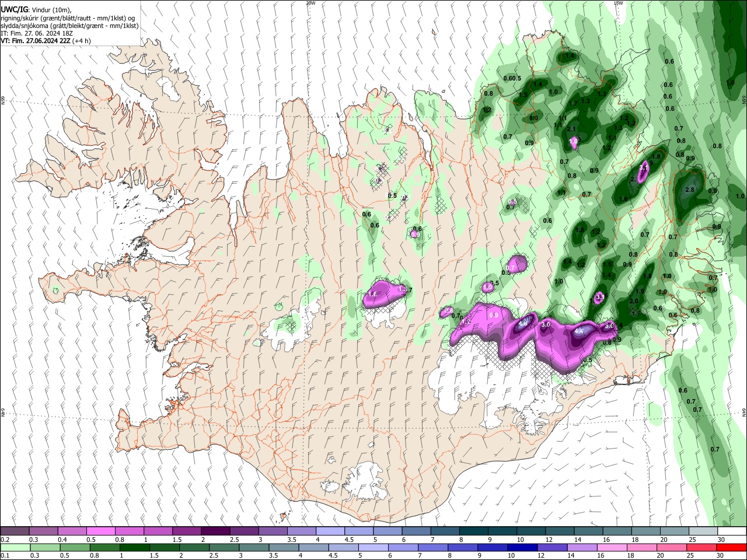The width and height of the screenshot is (747, 560).
Task: Click the '20W' longitude label at top edge
Action: tap(310, 3)
